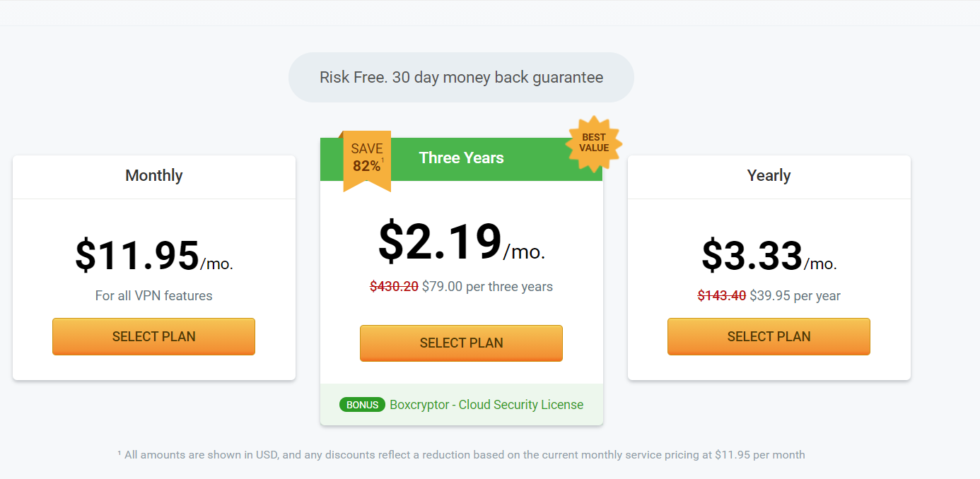Screen dimensions: 980x479
Task: Click the Monthly plan heading
Action: pos(154,175)
